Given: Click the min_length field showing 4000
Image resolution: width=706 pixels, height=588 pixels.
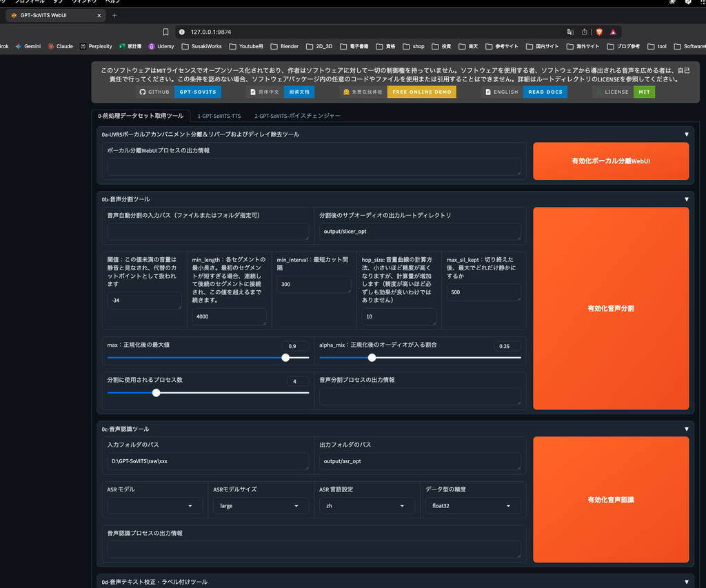Looking at the screenshot, I should 229,316.
